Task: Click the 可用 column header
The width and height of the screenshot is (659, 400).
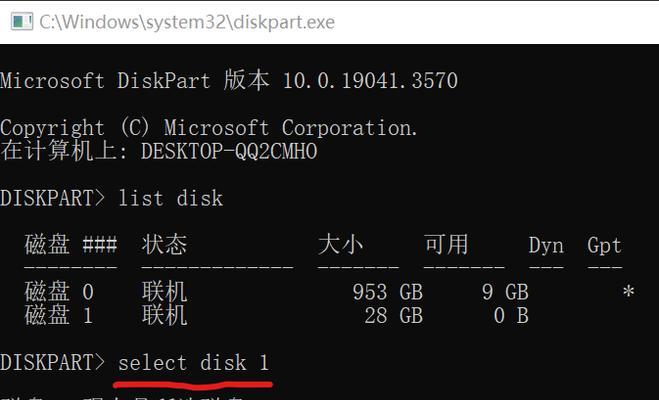Action: tap(446, 245)
